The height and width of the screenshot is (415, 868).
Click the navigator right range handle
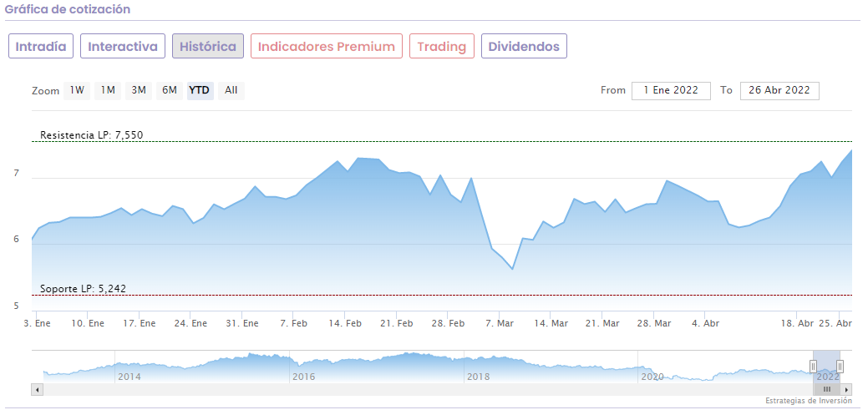[840, 367]
